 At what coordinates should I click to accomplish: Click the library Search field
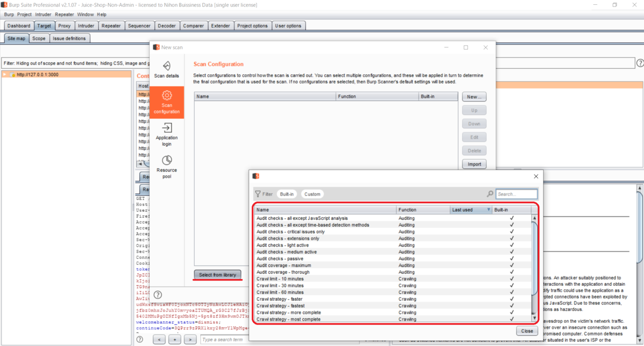tap(516, 194)
